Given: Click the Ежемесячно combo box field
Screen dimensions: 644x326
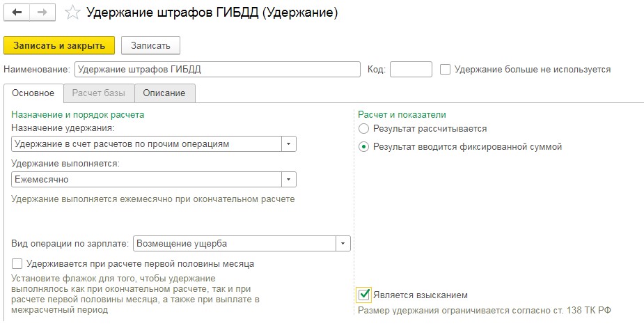Looking at the screenshot, I should 146,179.
